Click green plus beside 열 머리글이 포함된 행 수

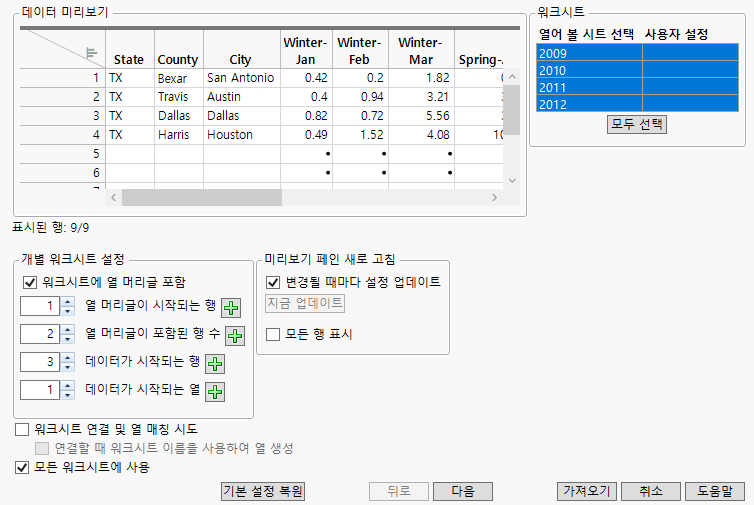coord(235,336)
